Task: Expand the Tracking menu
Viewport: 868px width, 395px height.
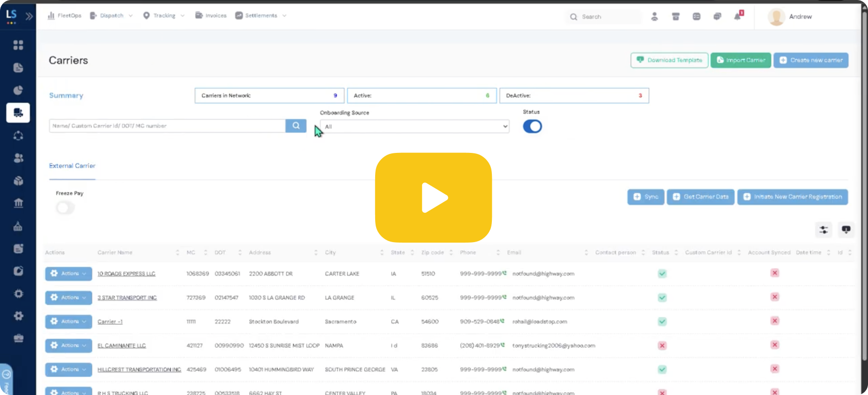Action: click(x=164, y=15)
